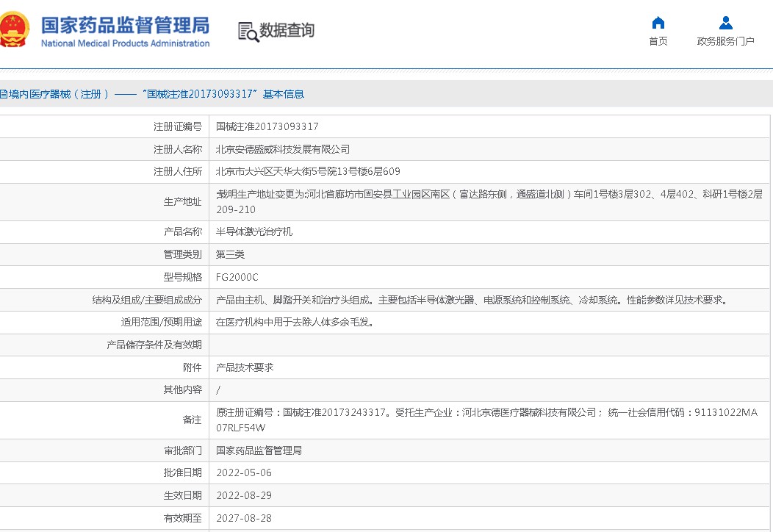Viewport: 773px width, 532px height.
Task: Click the expiry date 2027-08-28
Action: click(244, 518)
